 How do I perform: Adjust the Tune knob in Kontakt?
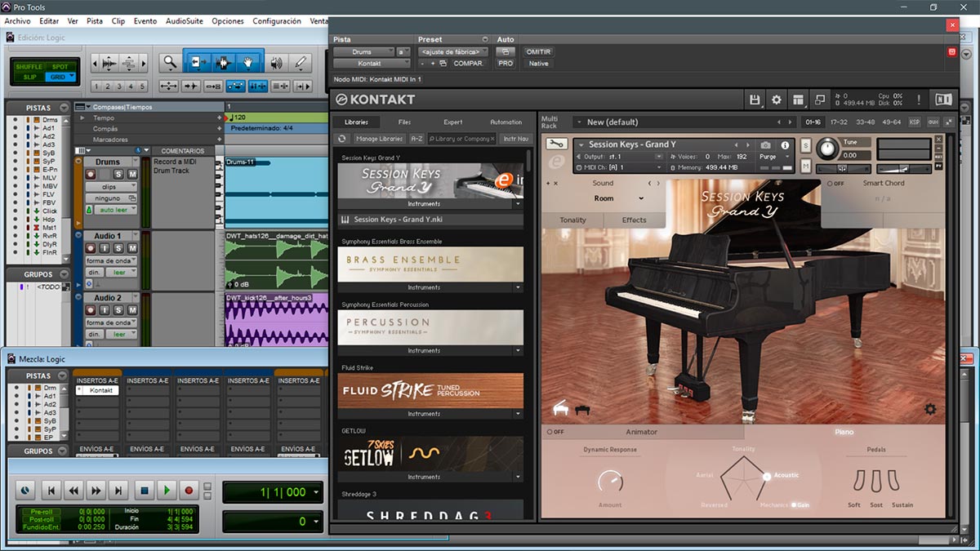(827, 149)
